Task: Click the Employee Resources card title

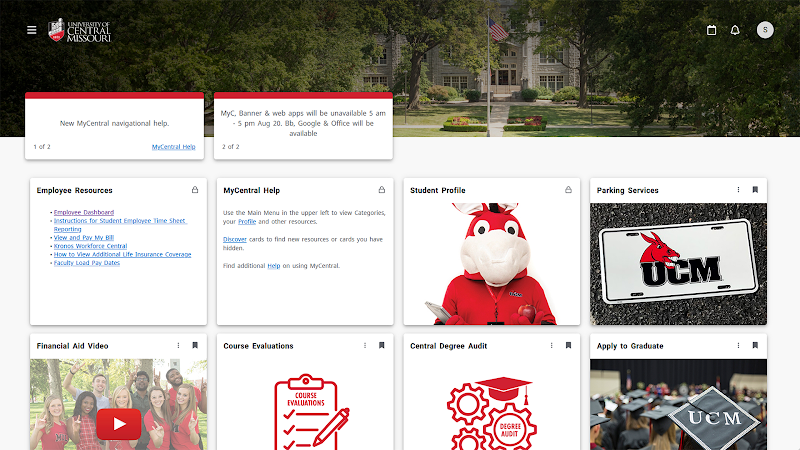Action: (74, 190)
